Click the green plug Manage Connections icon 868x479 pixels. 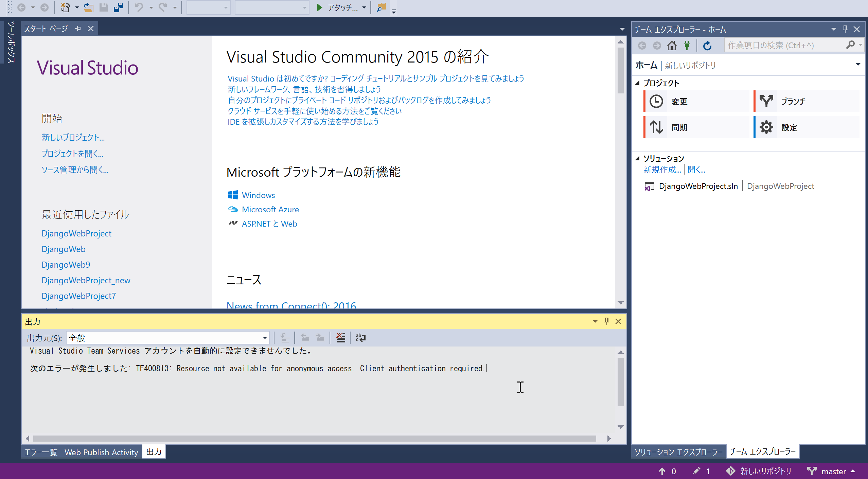(x=687, y=46)
